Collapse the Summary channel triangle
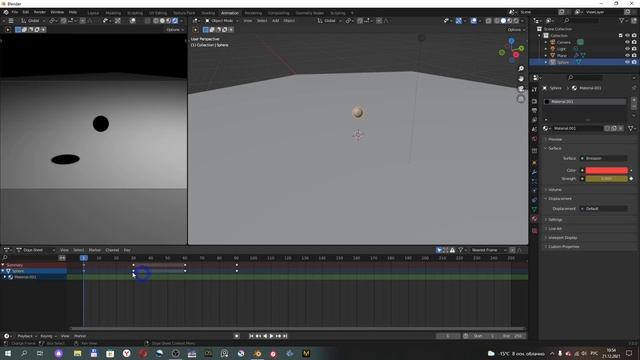Image resolution: width=640 pixels, height=360 pixels. [x=3, y=265]
